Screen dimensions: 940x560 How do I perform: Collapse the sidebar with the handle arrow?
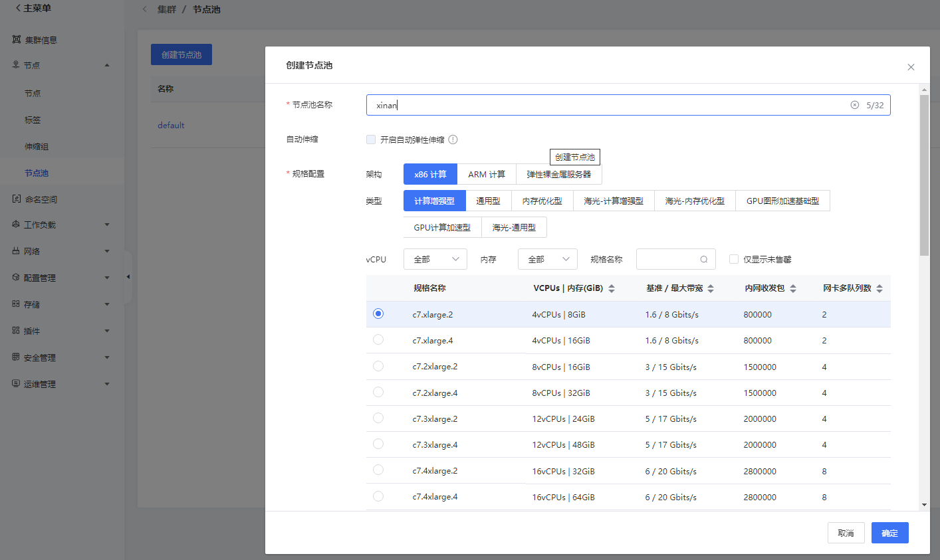128,276
